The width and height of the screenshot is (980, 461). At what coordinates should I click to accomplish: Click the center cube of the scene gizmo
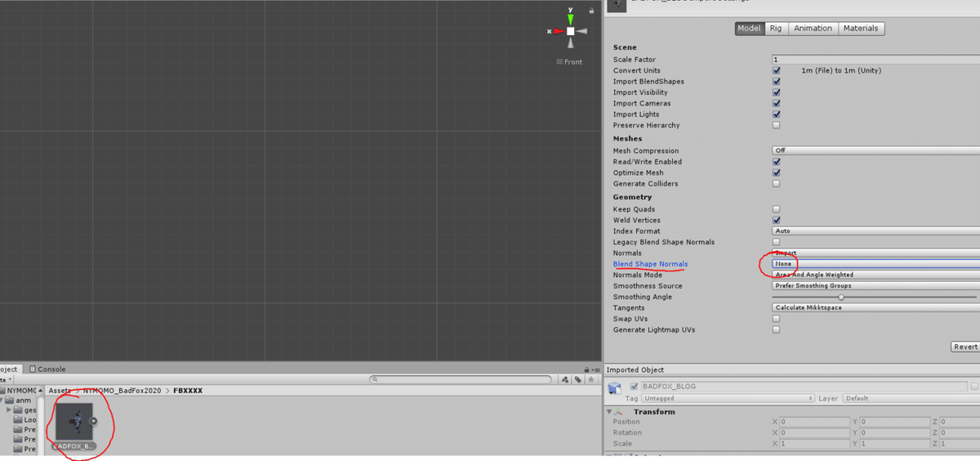coord(571,31)
